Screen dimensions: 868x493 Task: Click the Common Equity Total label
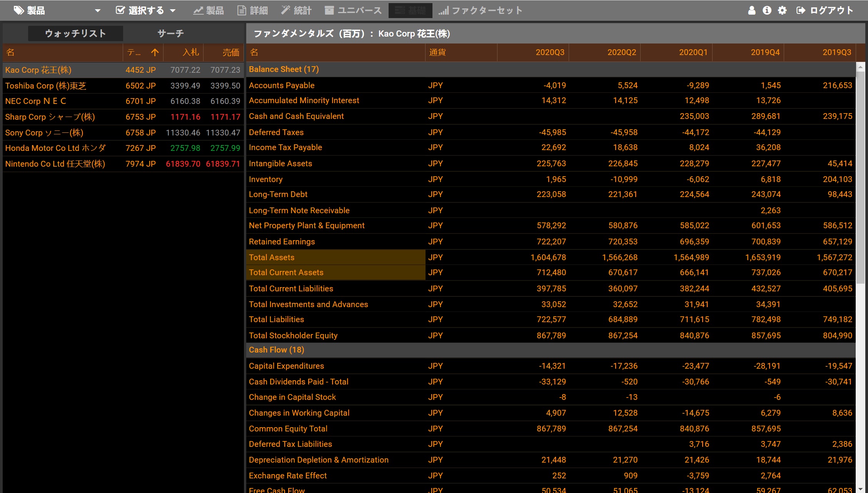288,429
